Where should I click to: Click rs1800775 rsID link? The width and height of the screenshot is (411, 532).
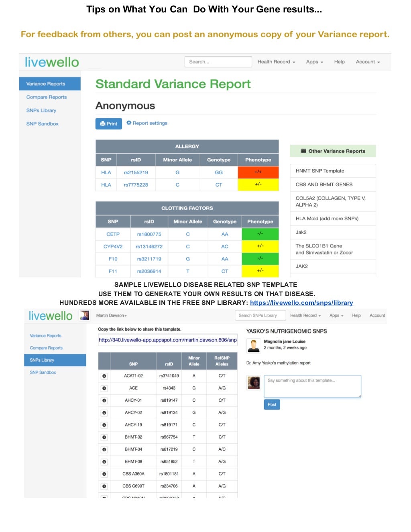(149, 234)
